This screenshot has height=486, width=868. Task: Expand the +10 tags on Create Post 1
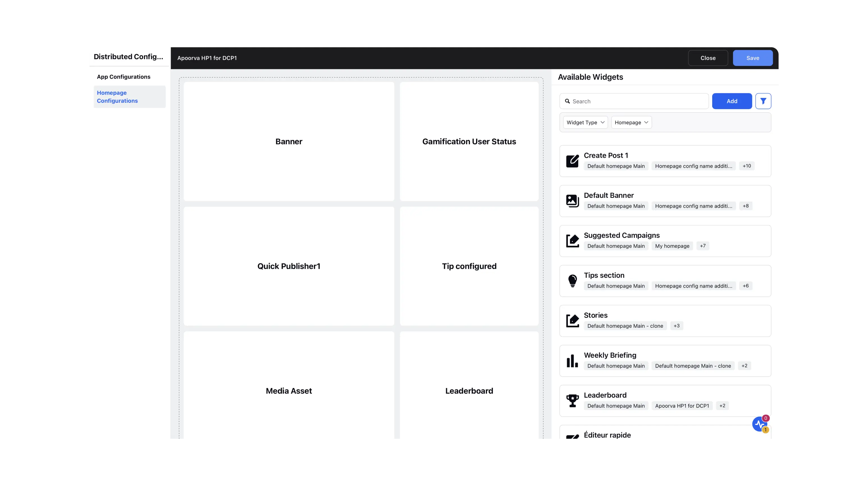click(746, 166)
